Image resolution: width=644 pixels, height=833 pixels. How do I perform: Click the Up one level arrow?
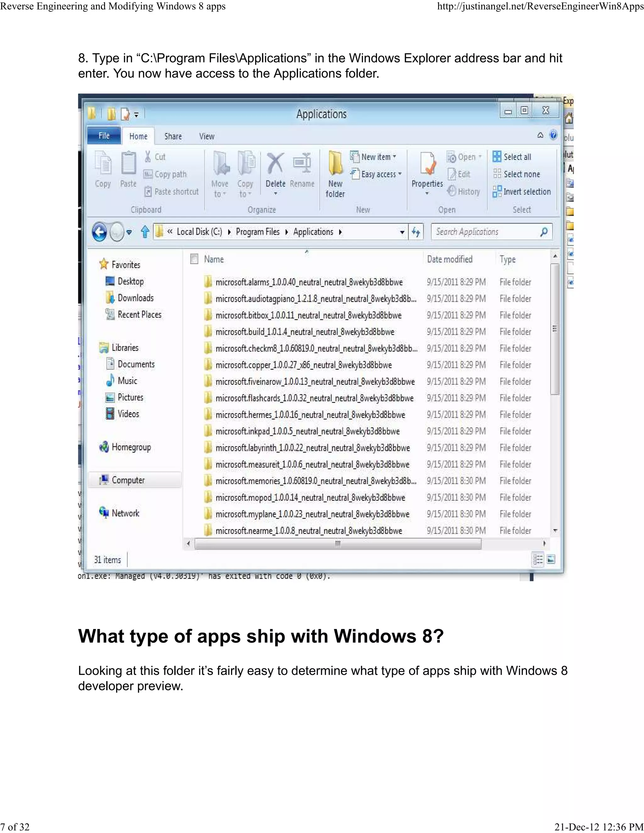point(145,232)
